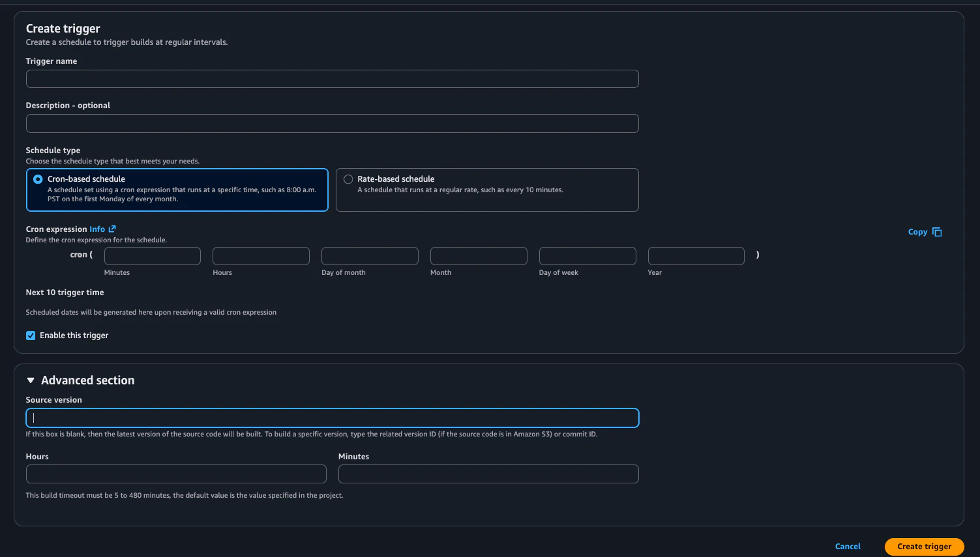
Task: Focus the cron Year field
Action: click(x=696, y=256)
